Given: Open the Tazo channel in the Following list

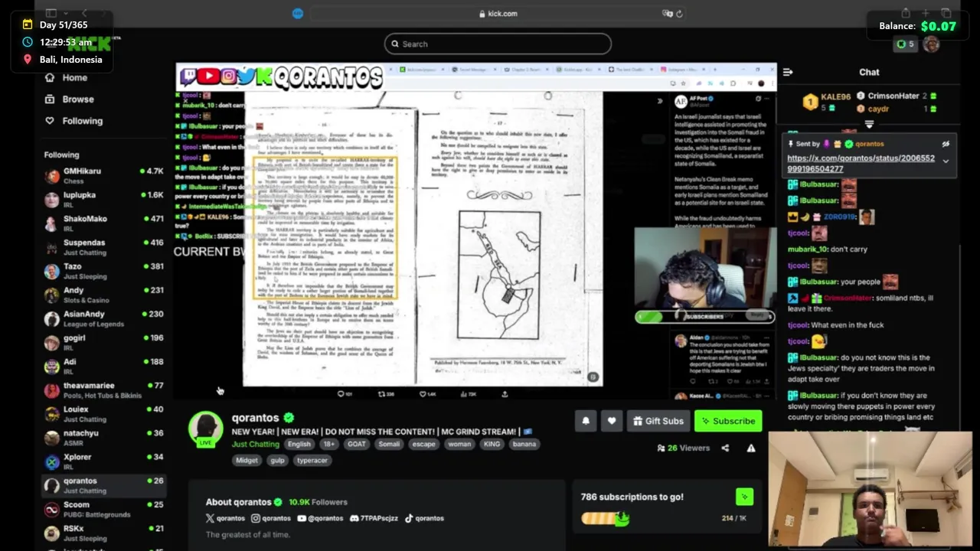Looking at the screenshot, I should tap(103, 271).
